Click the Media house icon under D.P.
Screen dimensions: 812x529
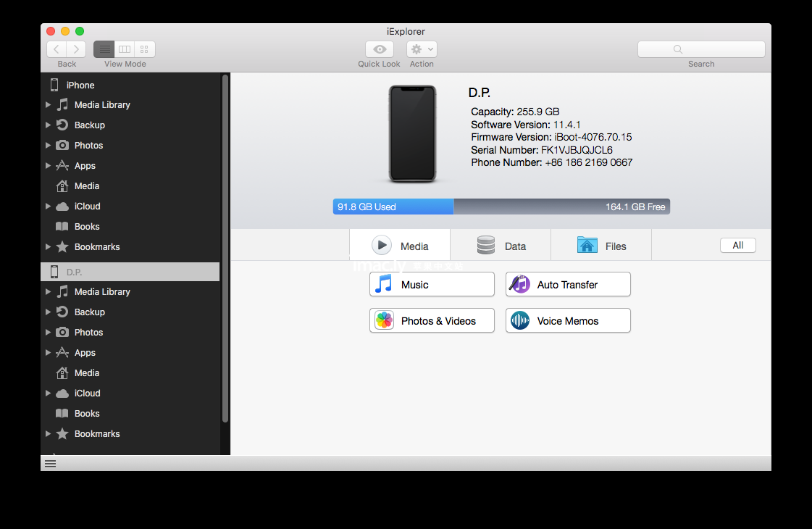[62, 372]
